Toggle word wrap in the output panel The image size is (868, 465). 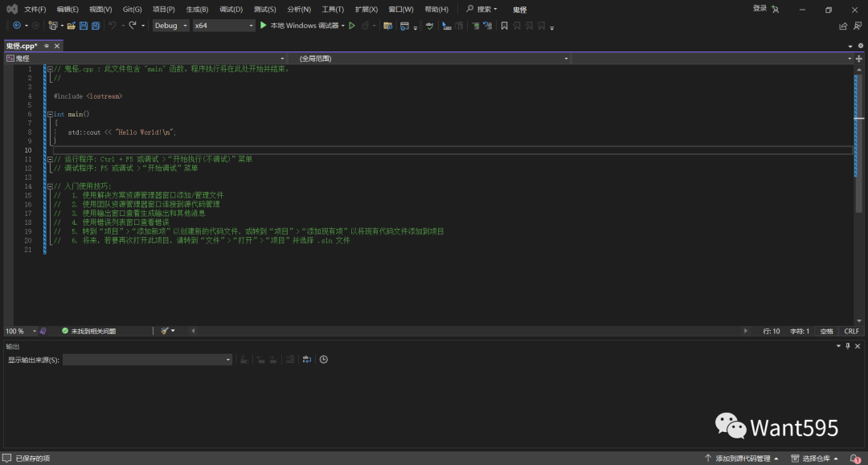[306, 360]
